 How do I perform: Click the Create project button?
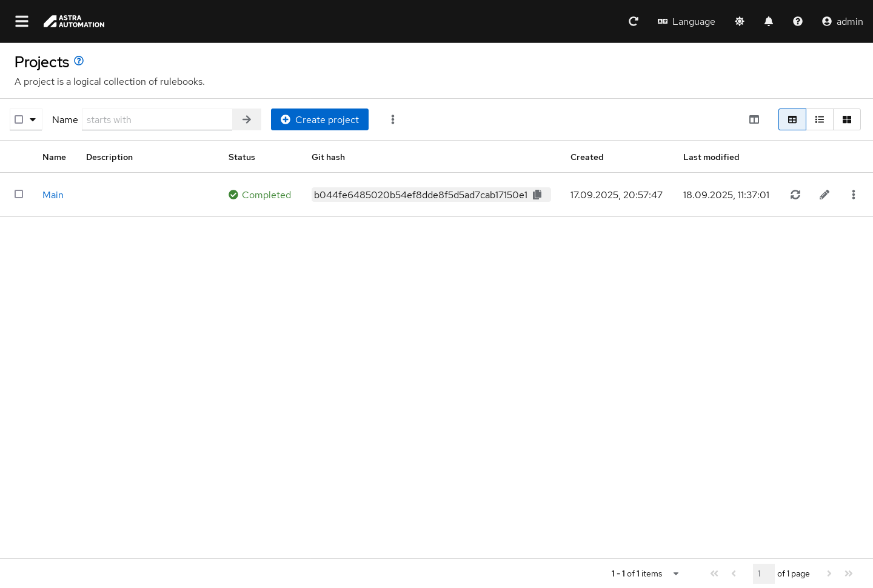coord(319,119)
